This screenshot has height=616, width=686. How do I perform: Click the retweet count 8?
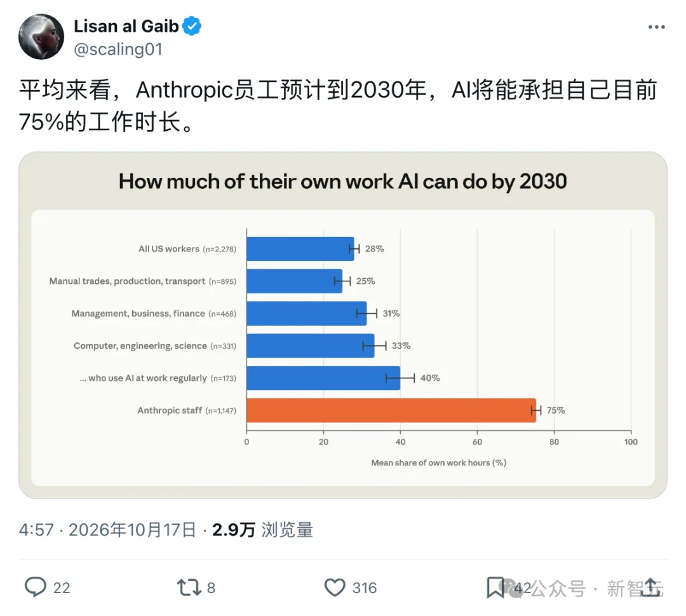coord(211,587)
